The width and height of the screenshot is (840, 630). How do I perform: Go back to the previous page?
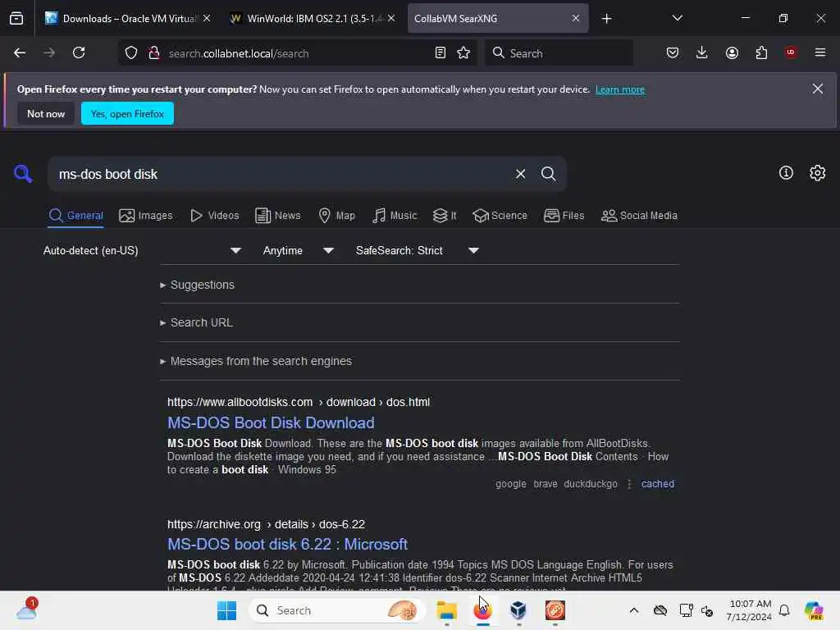(x=20, y=53)
